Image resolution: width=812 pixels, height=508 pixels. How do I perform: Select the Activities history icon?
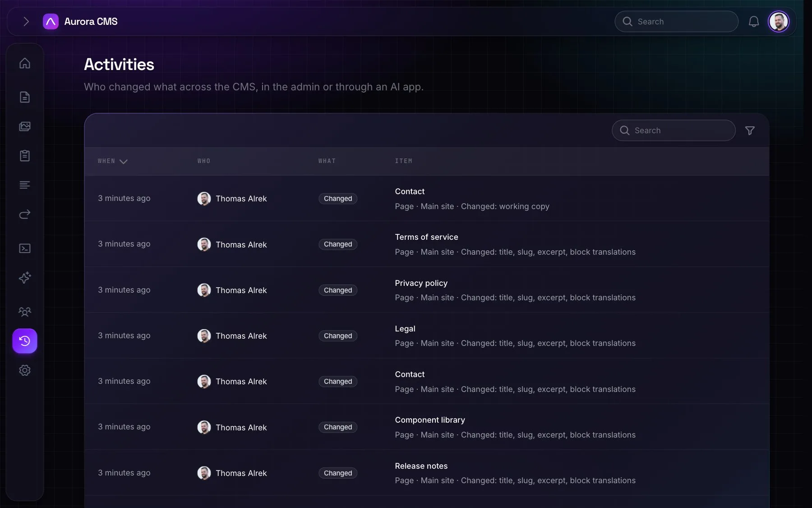pos(25,341)
